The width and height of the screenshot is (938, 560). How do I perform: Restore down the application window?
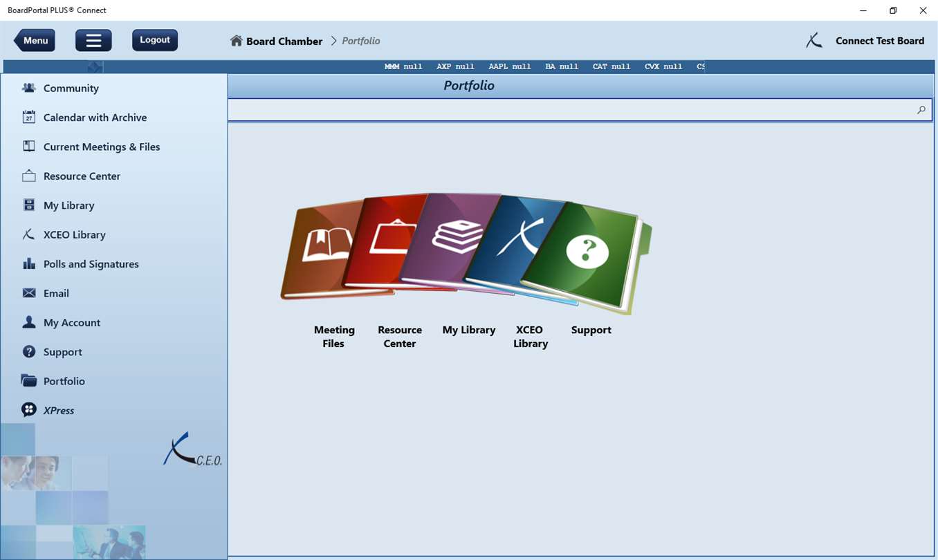pos(893,10)
